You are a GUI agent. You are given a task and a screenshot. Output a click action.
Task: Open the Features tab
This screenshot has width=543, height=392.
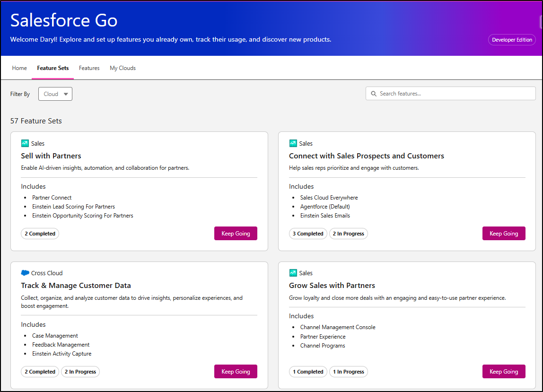tap(89, 68)
